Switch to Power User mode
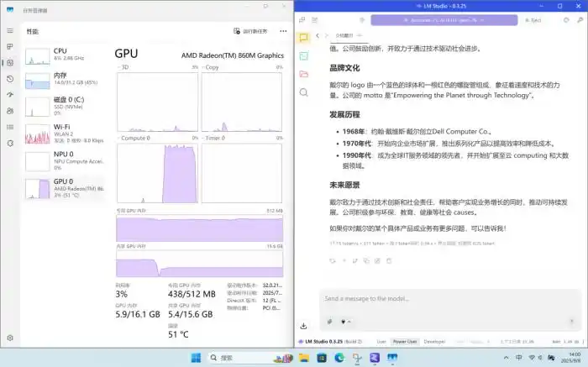 click(405, 342)
